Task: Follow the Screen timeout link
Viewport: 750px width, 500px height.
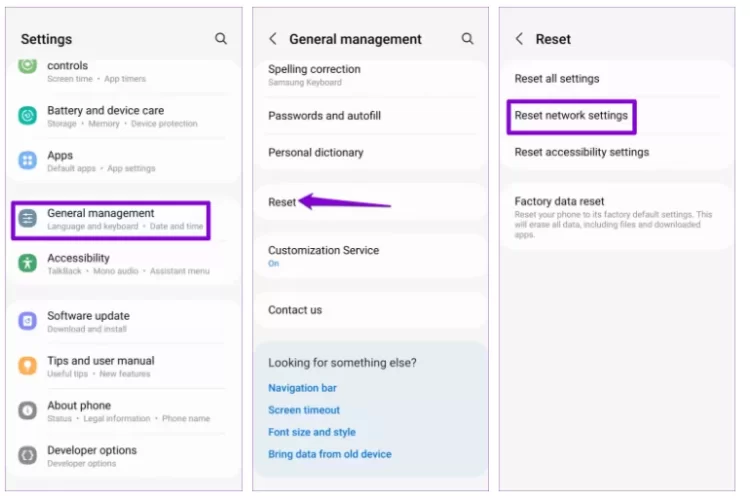Action: (304, 410)
